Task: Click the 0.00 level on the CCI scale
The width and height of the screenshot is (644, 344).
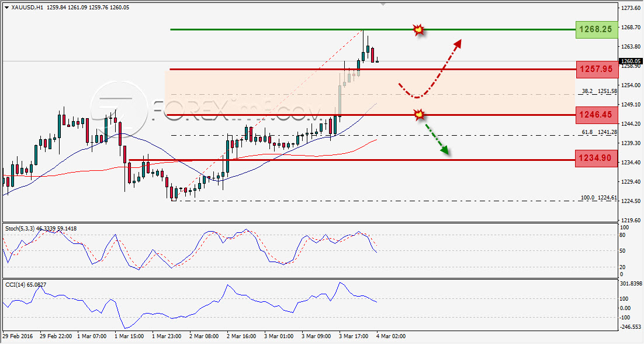Action: [625, 308]
